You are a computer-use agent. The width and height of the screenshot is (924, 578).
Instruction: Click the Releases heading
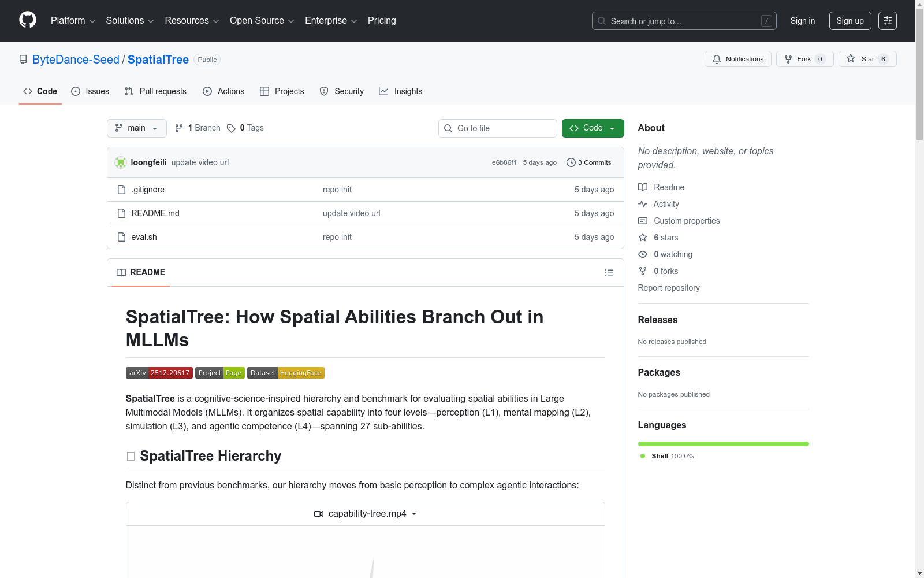(658, 320)
